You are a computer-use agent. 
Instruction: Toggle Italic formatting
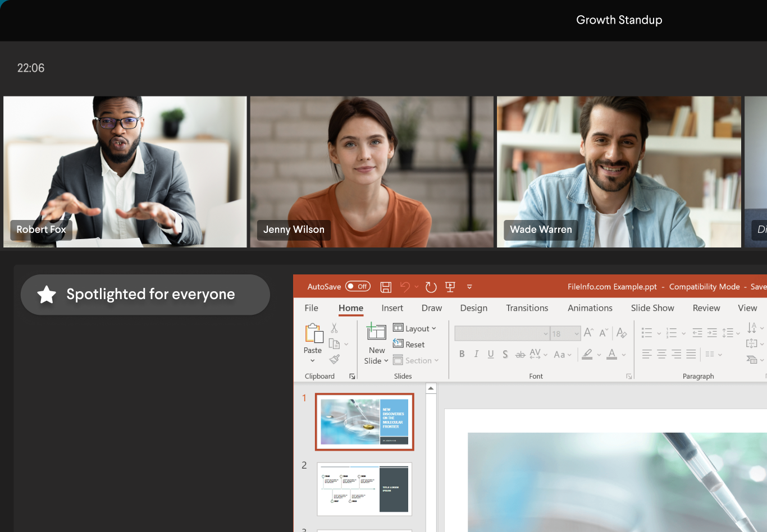tap(476, 355)
